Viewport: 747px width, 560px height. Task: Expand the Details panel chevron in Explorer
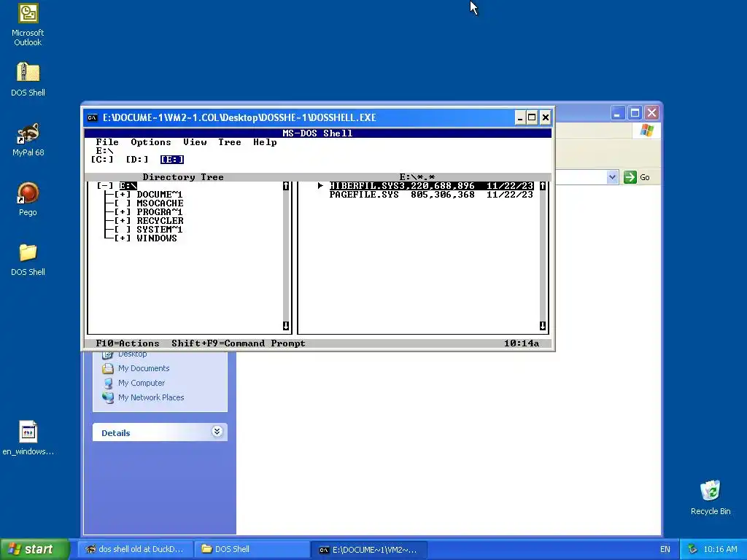[217, 432]
